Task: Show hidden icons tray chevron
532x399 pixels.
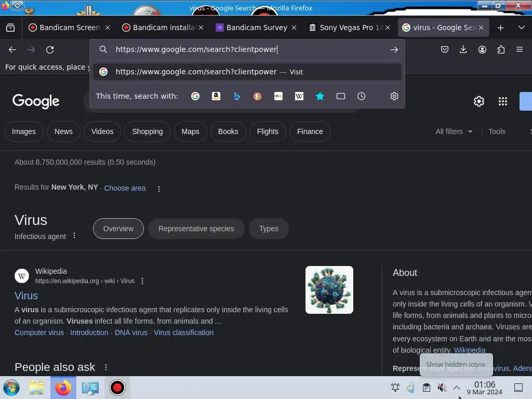Action: tap(457, 388)
